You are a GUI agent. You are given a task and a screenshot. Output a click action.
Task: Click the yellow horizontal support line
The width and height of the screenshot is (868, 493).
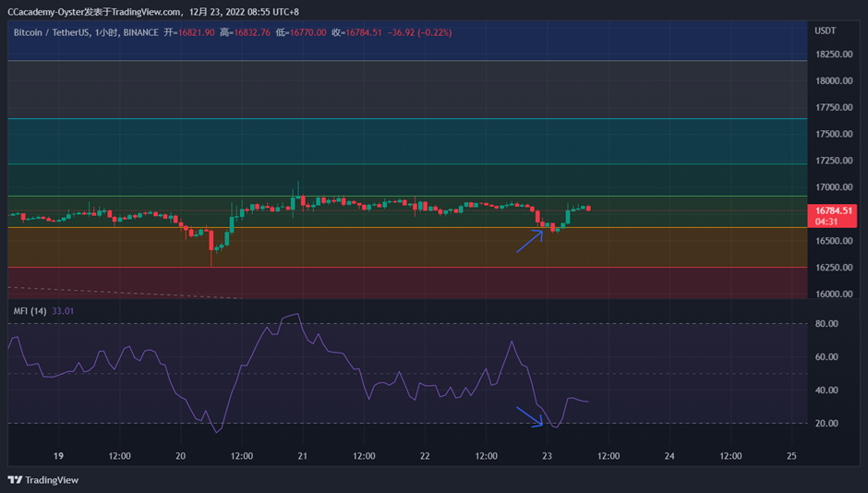pos(407,227)
